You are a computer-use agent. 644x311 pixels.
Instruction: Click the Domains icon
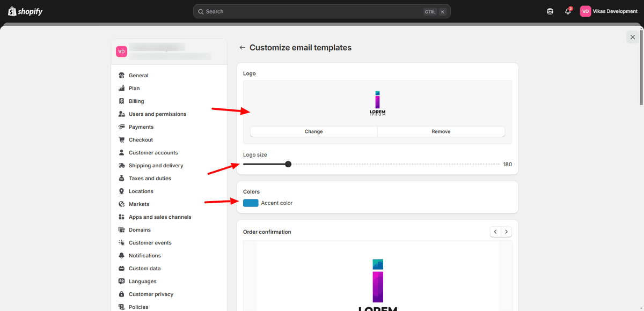[122, 230]
